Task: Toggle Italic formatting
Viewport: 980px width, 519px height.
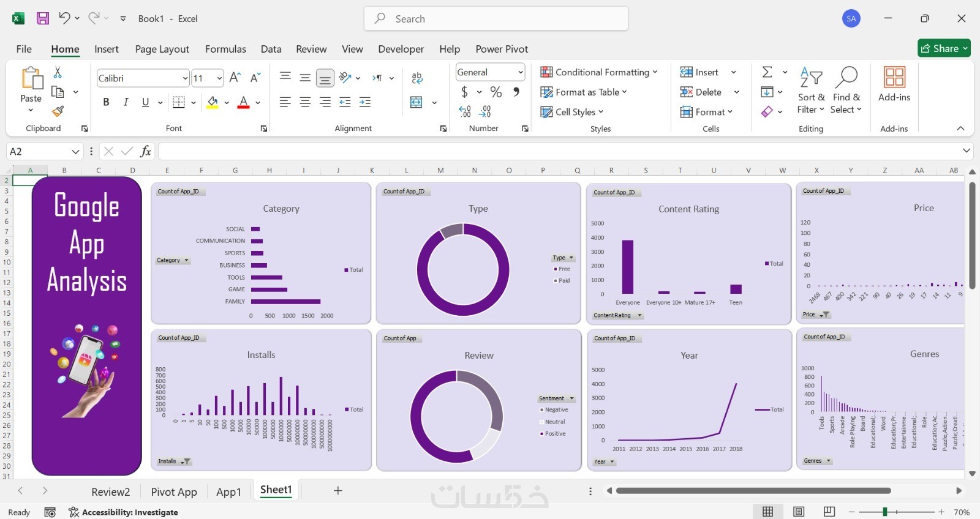Action: tap(126, 102)
